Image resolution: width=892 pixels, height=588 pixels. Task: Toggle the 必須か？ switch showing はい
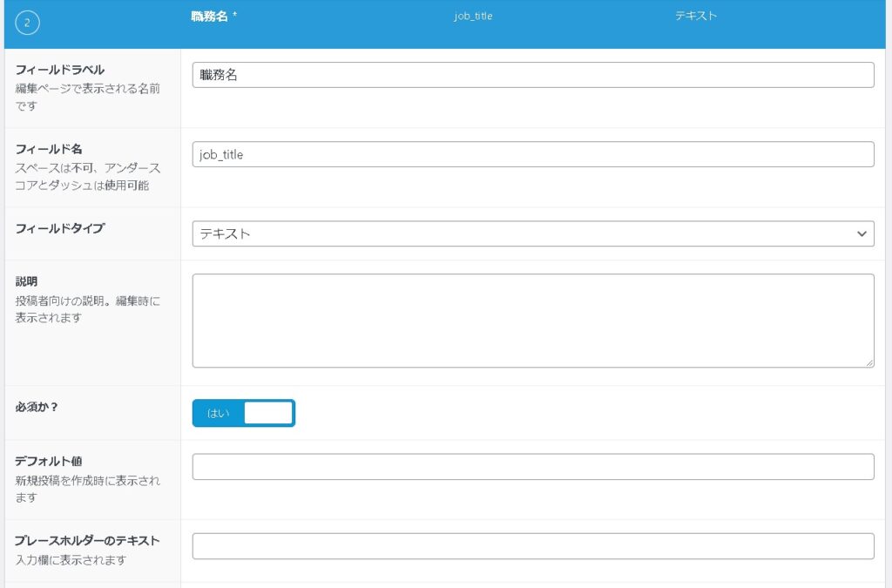pos(244,413)
